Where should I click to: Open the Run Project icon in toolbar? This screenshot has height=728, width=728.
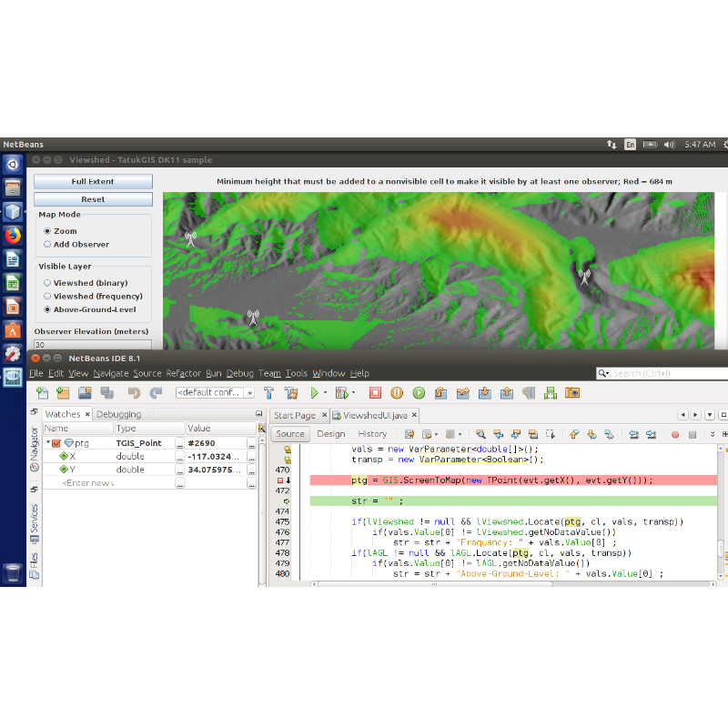pos(313,392)
